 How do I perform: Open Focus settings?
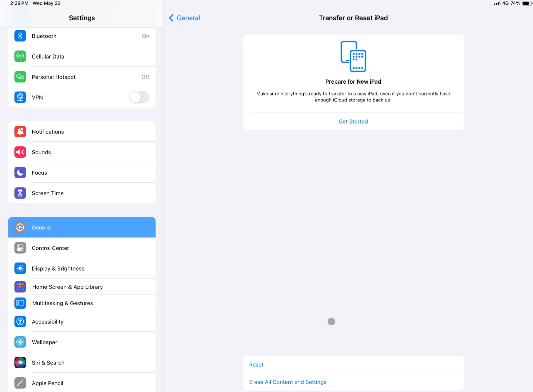point(82,173)
